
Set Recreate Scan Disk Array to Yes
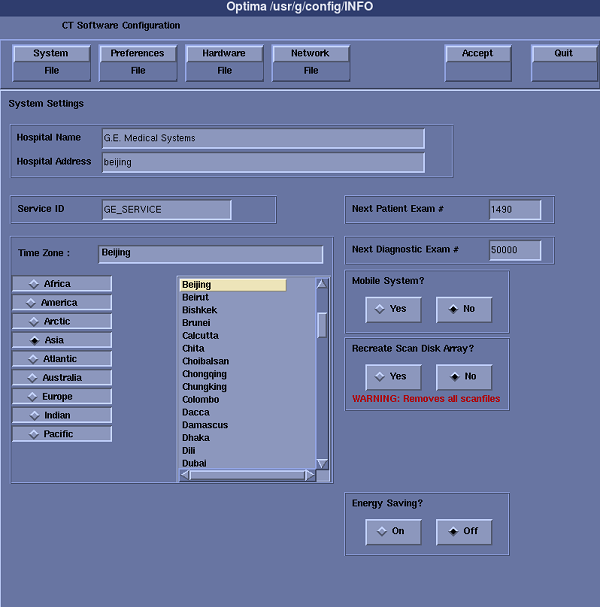[392, 377]
